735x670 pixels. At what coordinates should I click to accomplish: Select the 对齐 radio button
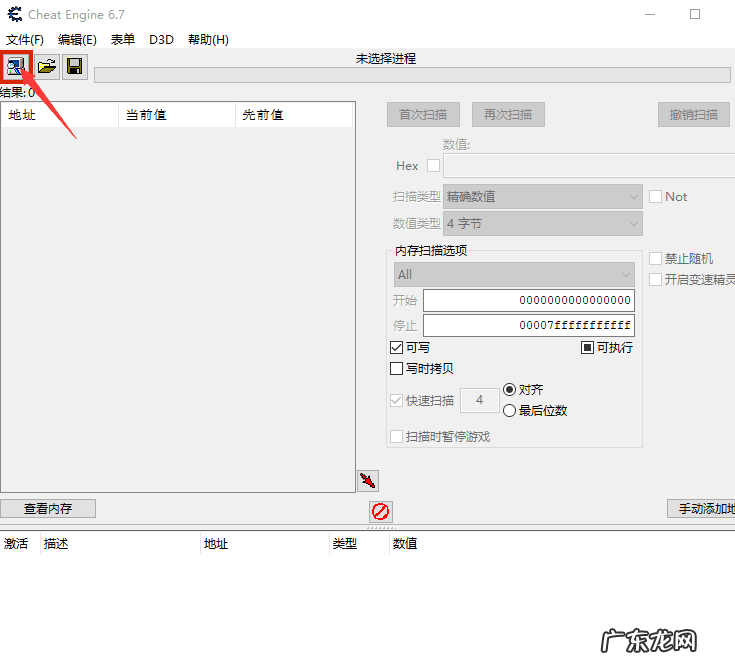coord(510,390)
